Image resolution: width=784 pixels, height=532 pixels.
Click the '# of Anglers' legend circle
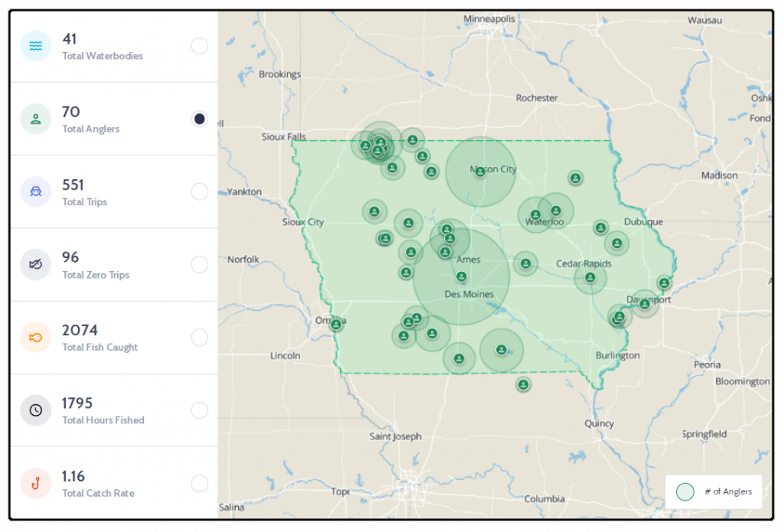point(685,491)
